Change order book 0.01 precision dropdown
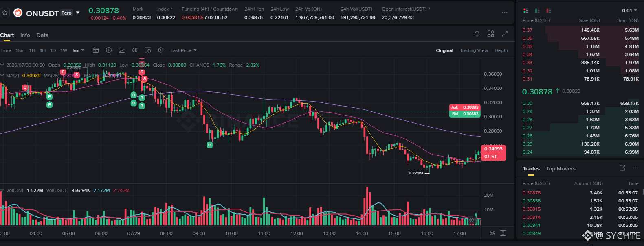The height and width of the screenshot is (246, 644). click(x=629, y=11)
